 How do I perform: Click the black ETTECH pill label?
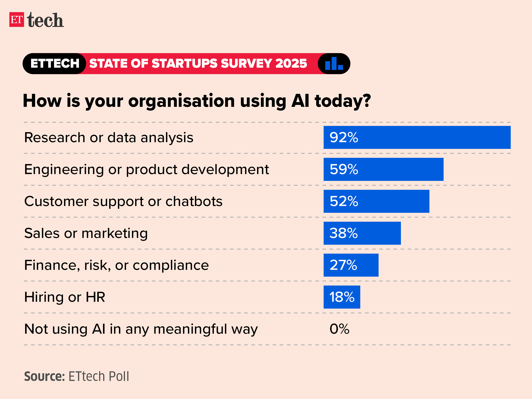click(55, 64)
